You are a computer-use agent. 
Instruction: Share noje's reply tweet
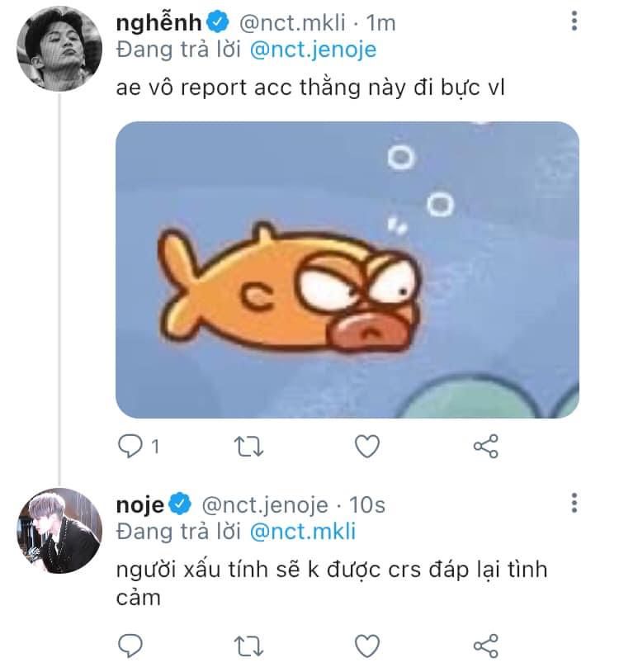485,645
